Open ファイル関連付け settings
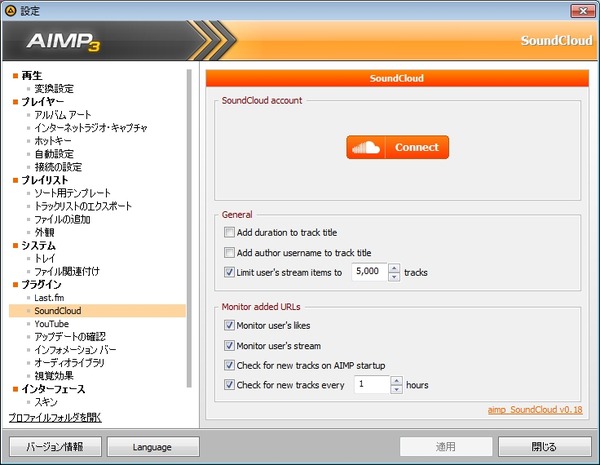 [x=67, y=271]
